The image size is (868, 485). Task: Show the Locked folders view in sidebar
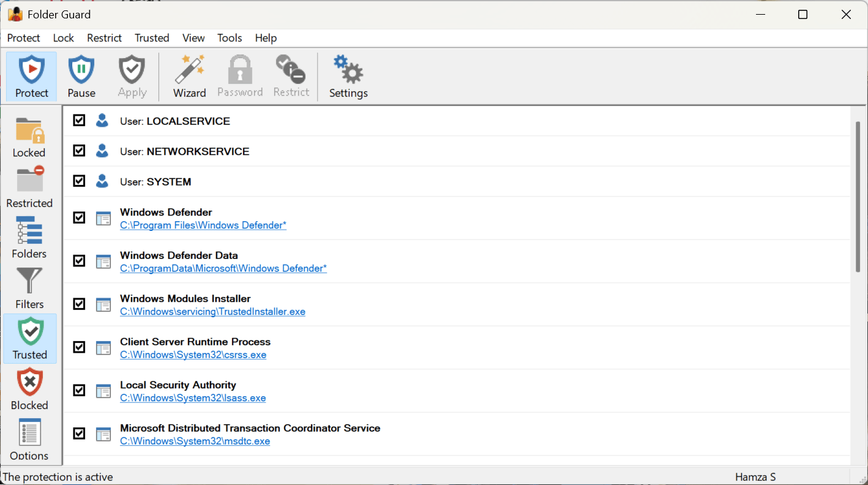pyautogui.click(x=29, y=137)
